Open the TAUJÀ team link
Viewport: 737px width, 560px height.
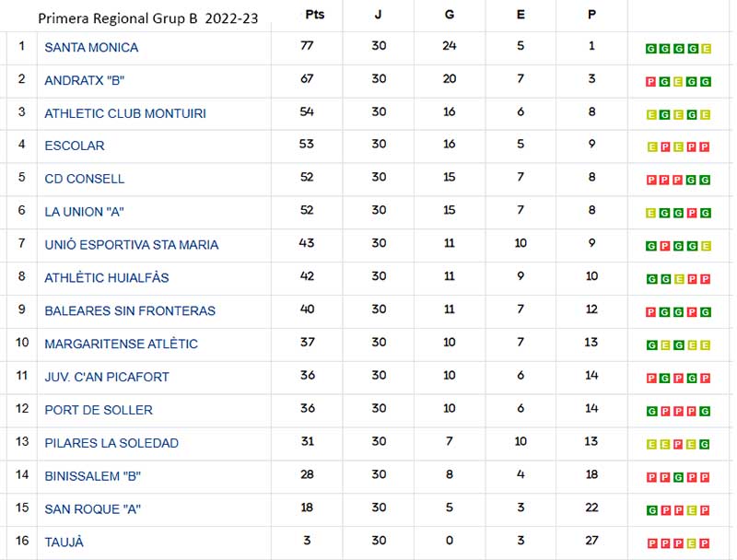tap(64, 542)
